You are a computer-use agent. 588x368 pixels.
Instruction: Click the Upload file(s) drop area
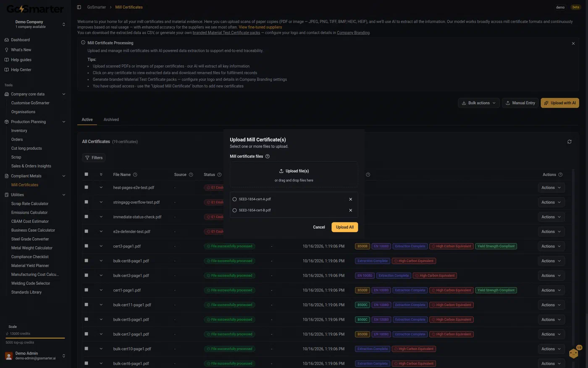[x=294, y=175]
